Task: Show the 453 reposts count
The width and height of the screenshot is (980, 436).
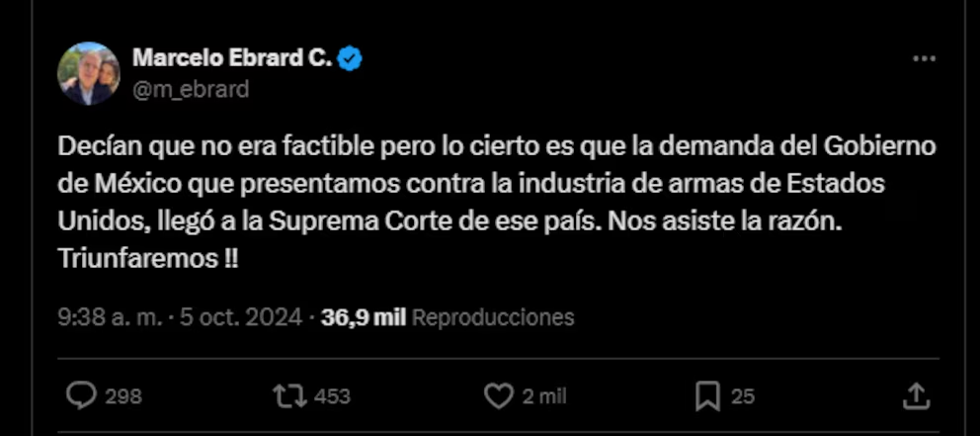Action: (332, 396)
